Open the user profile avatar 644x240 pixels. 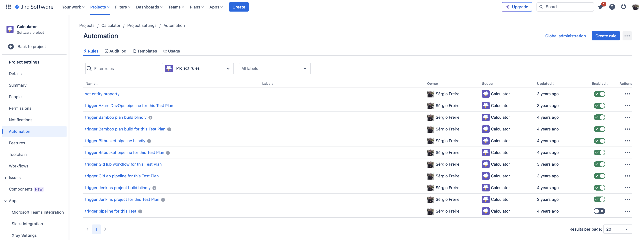pyautogui.click(x=636, y=7)
